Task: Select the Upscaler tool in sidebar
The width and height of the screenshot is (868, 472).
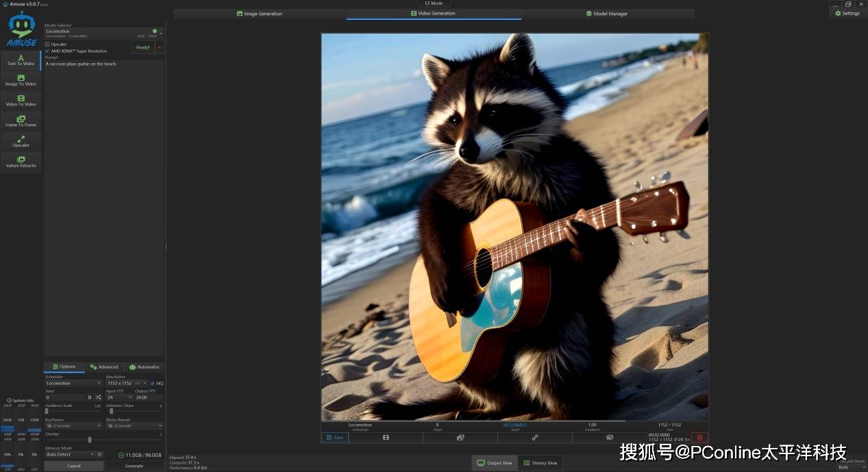Action: click(x=21, y=142)
